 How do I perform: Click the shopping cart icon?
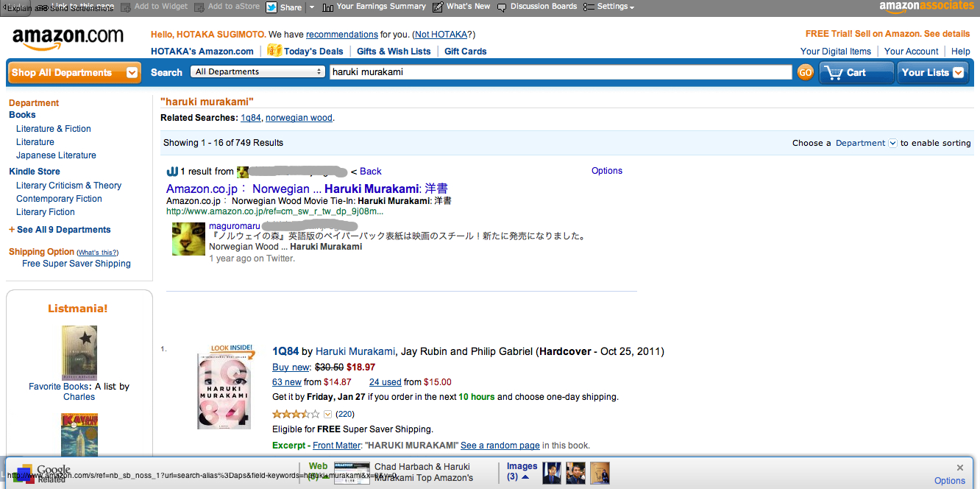(833, 72)
